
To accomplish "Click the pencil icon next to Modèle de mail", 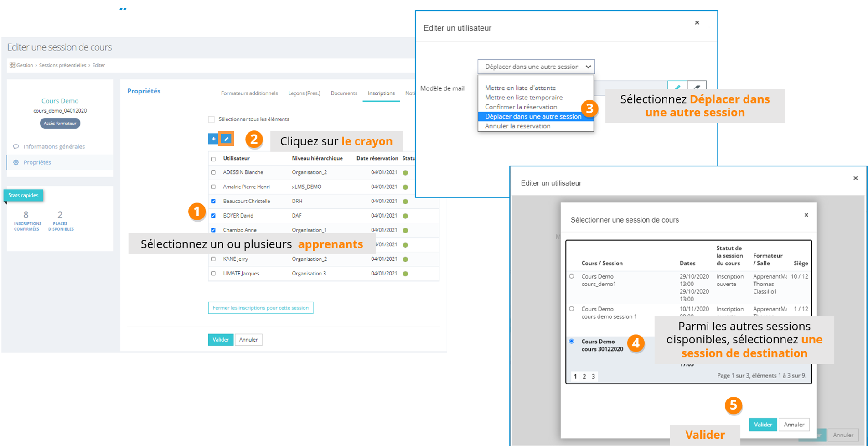I will pos(677,87).
